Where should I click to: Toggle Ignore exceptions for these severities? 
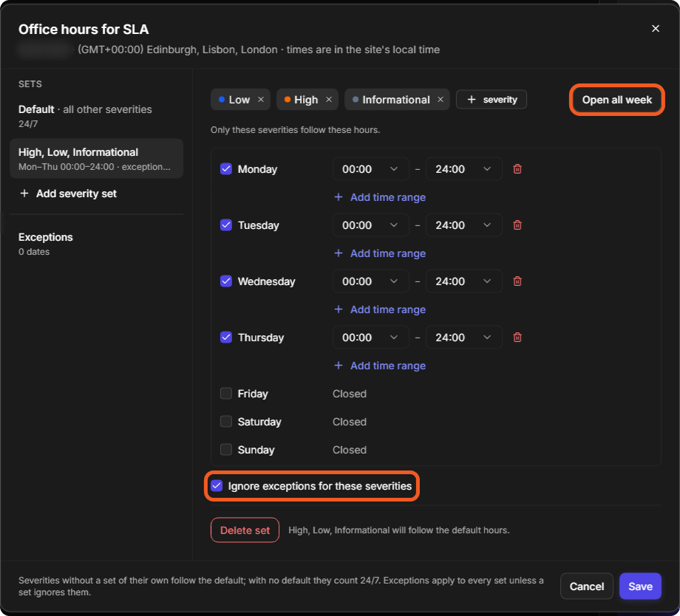(x=217, y=486)
